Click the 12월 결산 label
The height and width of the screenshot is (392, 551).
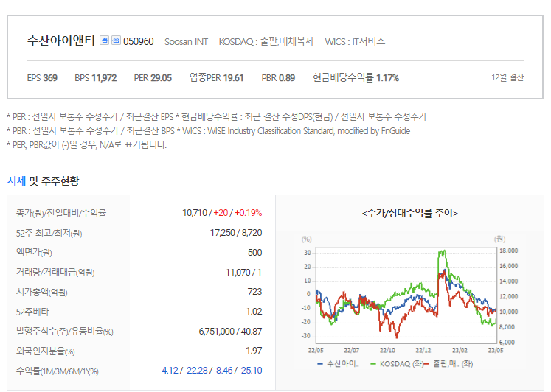pos(507,77)
